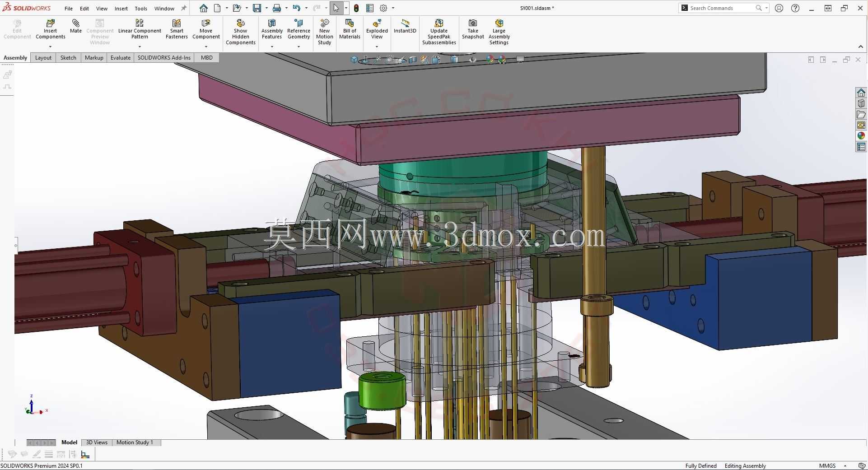Switch to the 3D Views tab
This screenshot has width=868, height=470.
pyautogui.click(x=97, y=442)
